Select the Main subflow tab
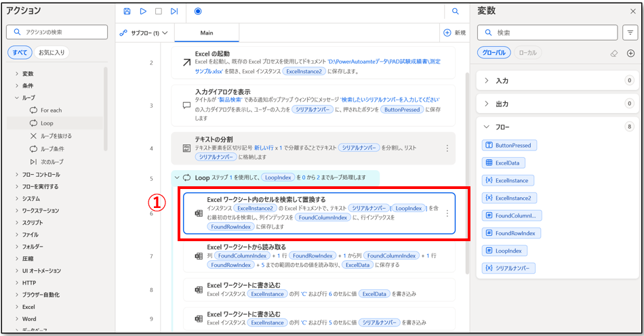The image size is (644, 336). (x=207, y=33)
